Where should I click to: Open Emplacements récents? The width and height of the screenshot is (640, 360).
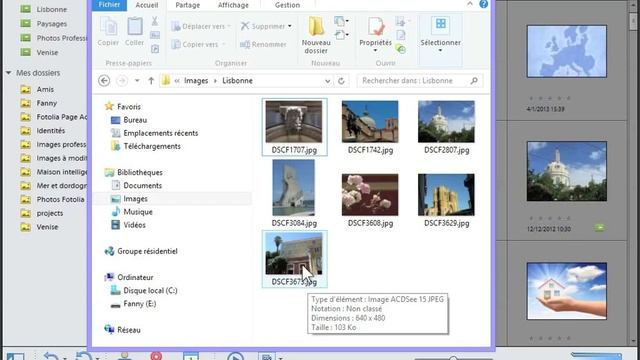(x=154, y=133)
